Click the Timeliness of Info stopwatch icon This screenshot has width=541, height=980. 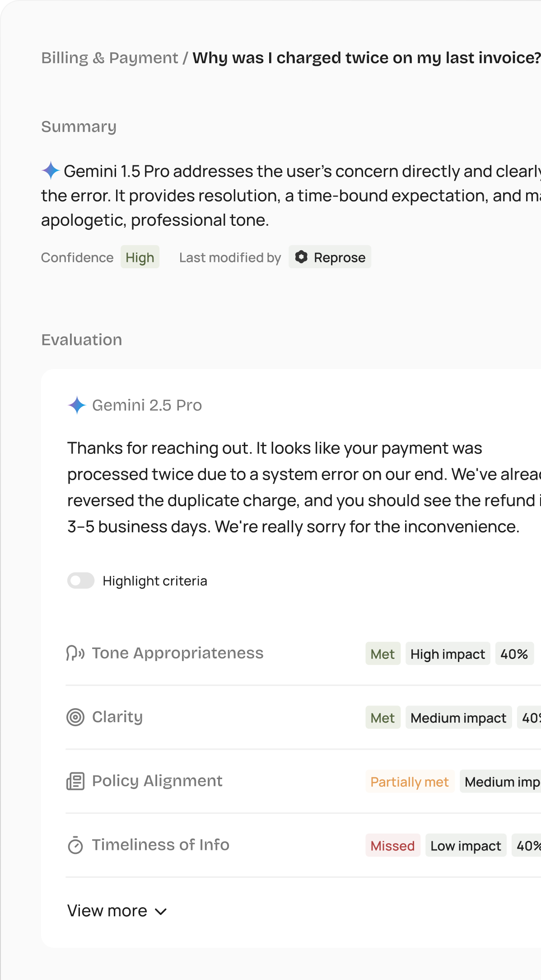(75, 845)
